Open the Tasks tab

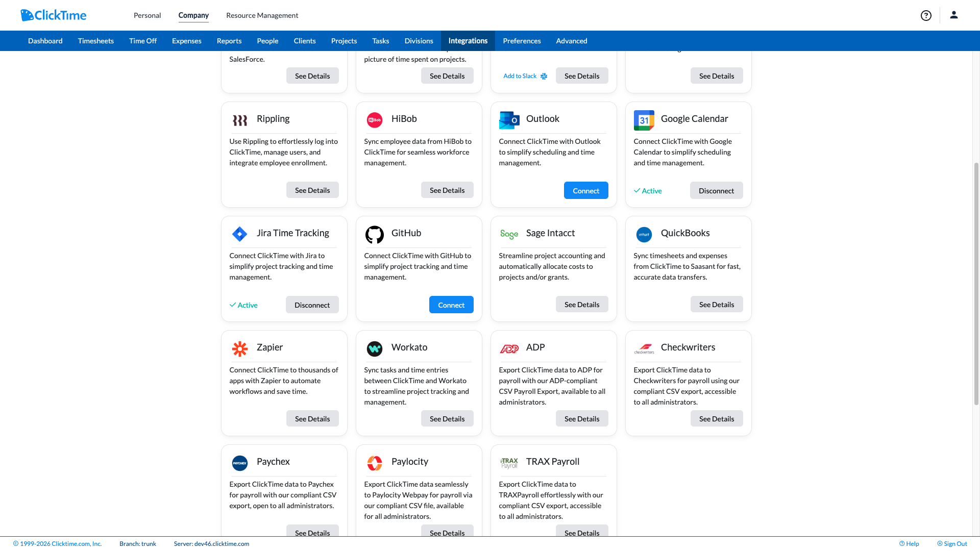pos(381,41)
